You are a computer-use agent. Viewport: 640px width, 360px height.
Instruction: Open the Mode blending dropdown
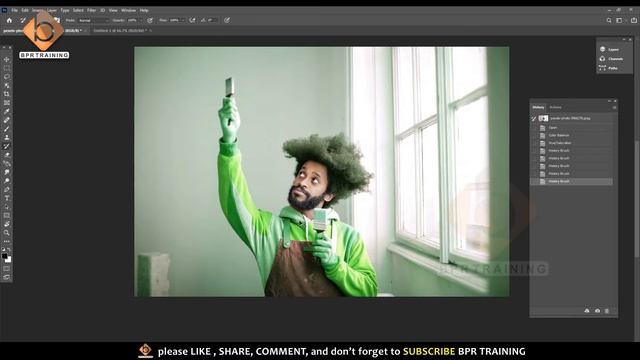point(93,20)
